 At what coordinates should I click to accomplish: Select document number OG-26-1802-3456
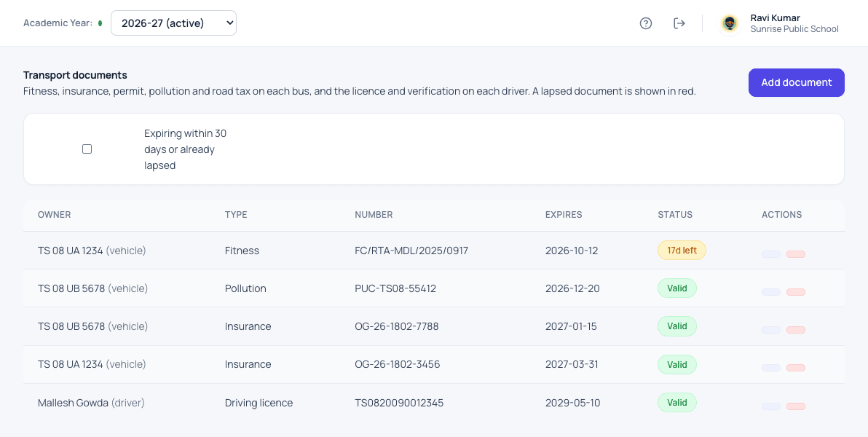pos(398,364)
